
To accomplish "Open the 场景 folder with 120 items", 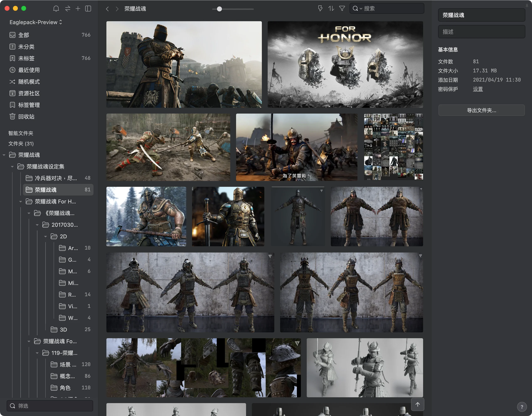I will pyautogui.click(x=71, y=365).
